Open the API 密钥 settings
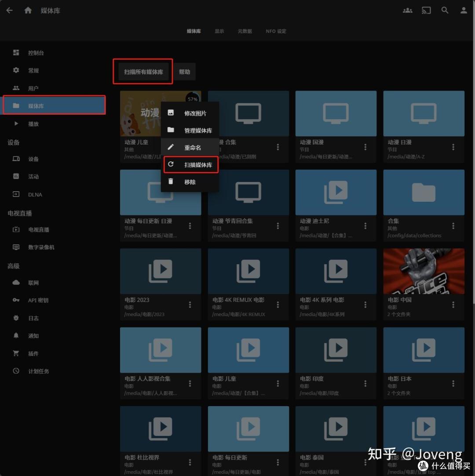Screen dimensions: 475x476 (x=38, y=300)
